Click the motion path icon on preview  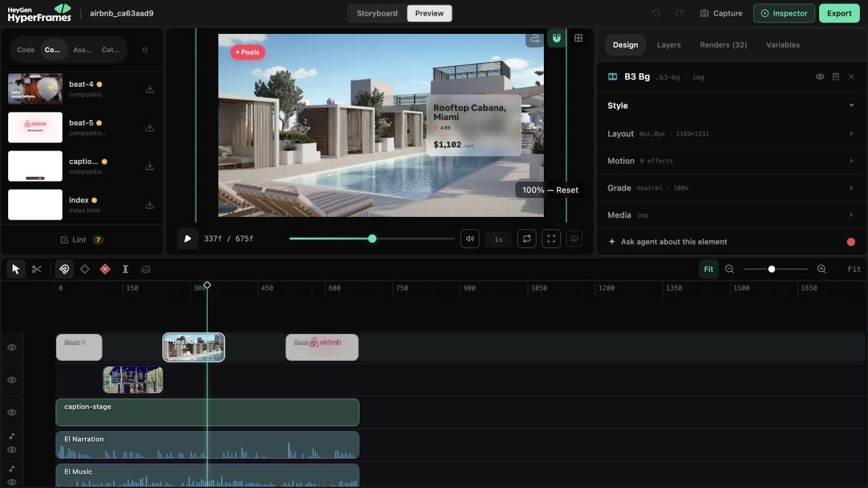535,38
